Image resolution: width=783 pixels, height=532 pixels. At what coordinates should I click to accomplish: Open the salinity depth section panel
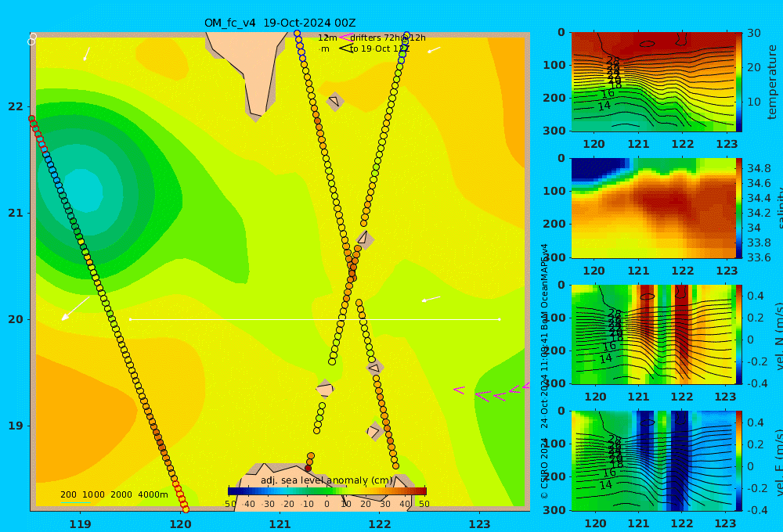(x=654, y=208)
